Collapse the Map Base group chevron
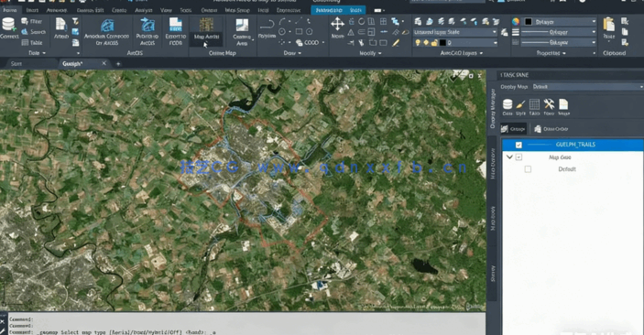 509,157
